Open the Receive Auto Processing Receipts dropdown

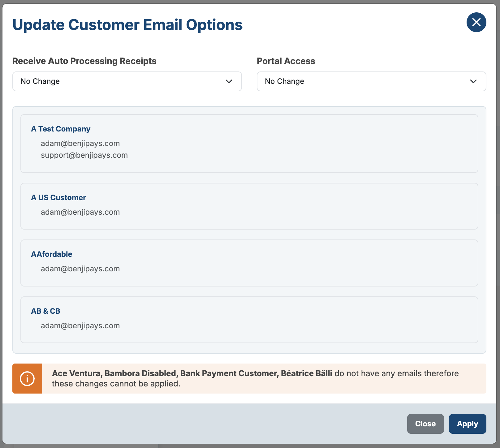coord(127,81)
